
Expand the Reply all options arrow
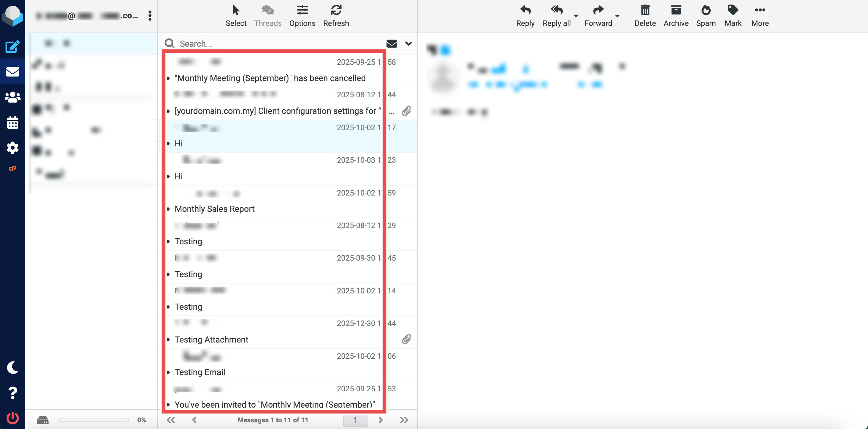point(576,15)
